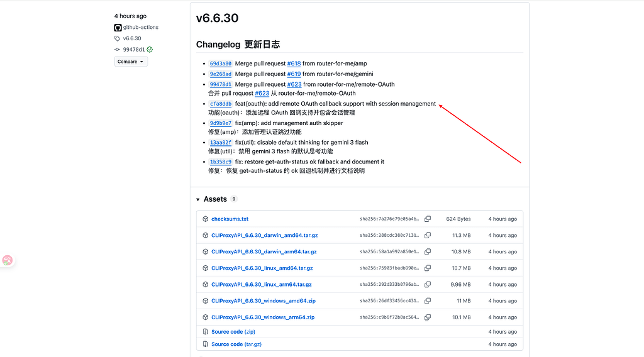
Task: Click the 9.96 MB size text
Action: click(460, 284)
